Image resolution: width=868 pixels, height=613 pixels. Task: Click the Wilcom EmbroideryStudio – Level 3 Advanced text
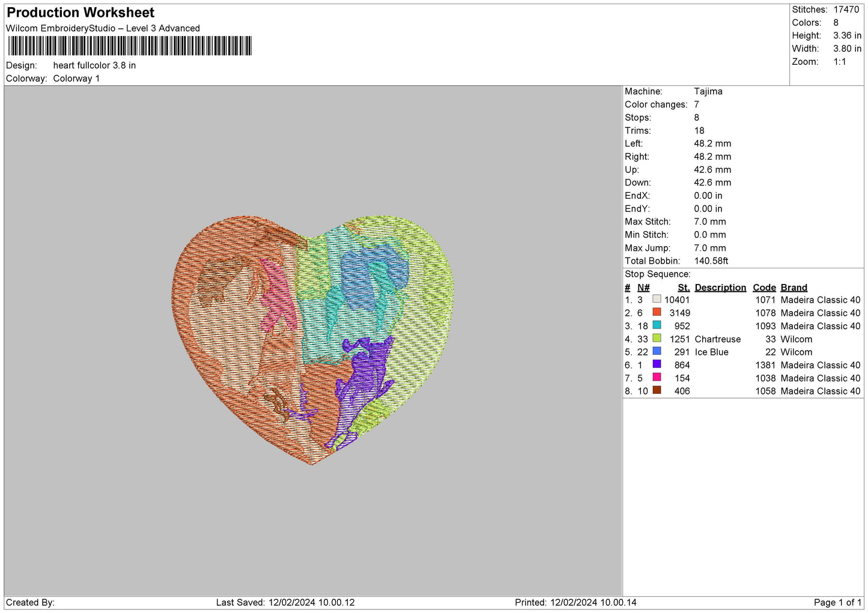pyautogui.click(x=103, y=28)
